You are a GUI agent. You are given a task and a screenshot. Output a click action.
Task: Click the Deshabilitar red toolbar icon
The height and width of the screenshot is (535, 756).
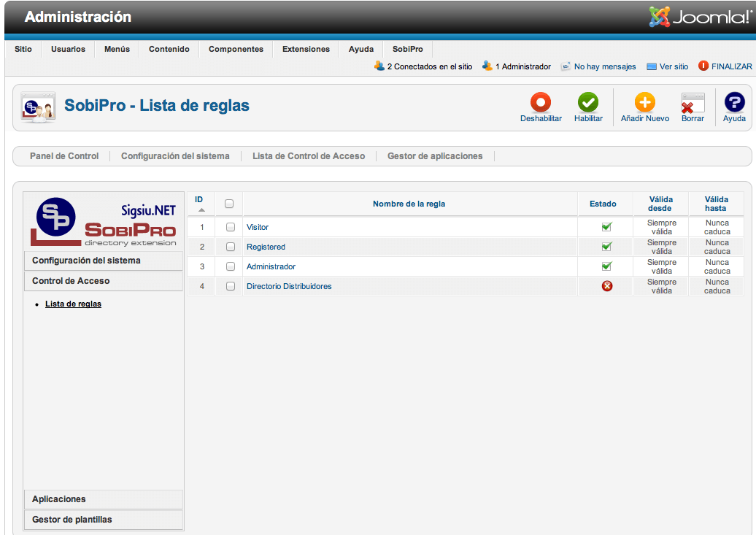click(x=541, y=102)
